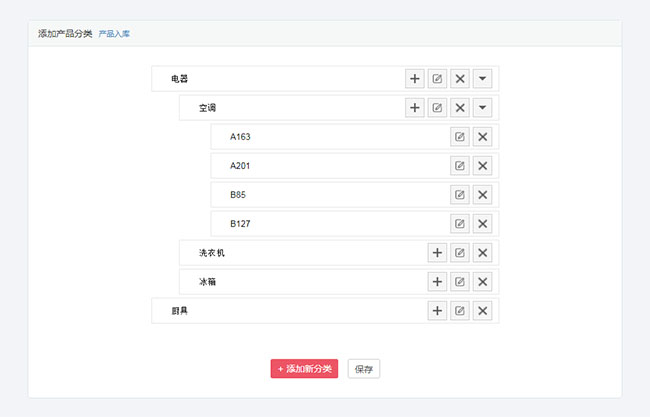Click the 添加新分类 button
Image resolution: width=650 pixels, height=417 pixels.
tap(305, 369)
